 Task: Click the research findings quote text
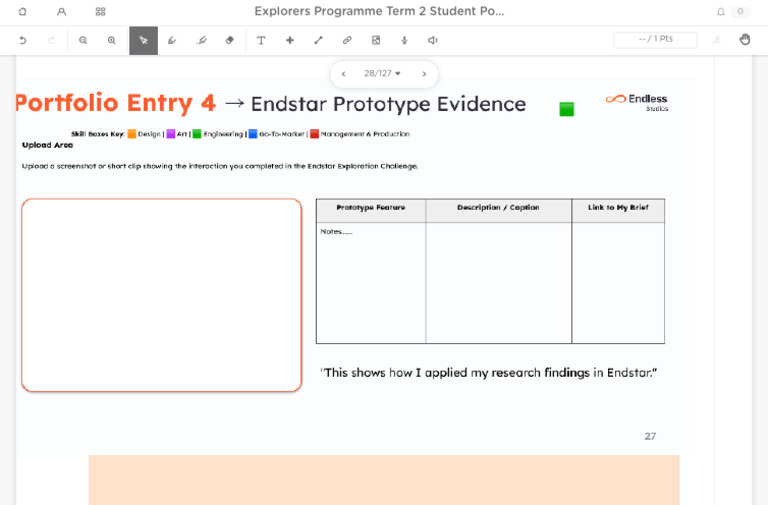tap(489, 373)
